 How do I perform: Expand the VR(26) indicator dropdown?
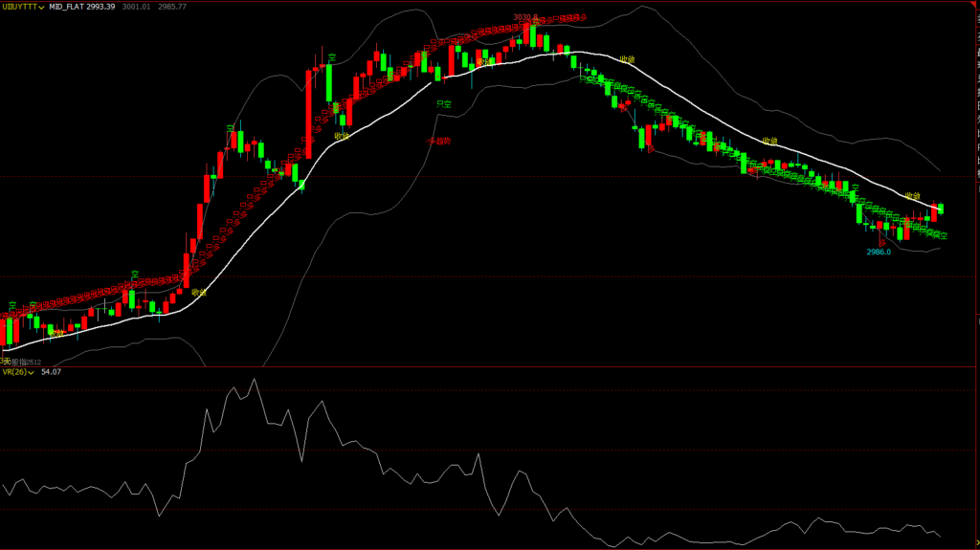click(32, 372)
